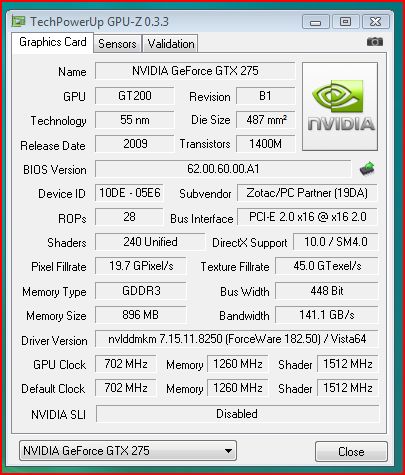The image size is (405, 475).
Task: Click the Subvendor Zotac/PC Partner field
Action: click(307, 193)
